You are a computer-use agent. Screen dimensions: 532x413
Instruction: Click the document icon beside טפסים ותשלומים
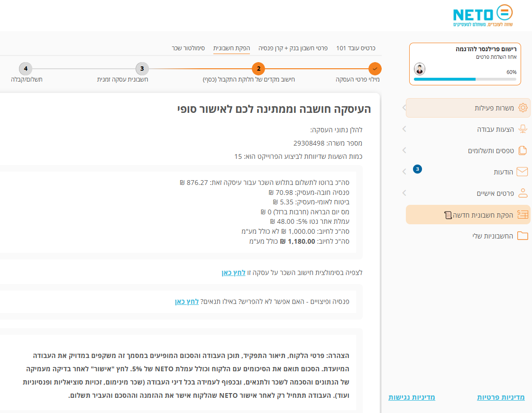[523, 150]
